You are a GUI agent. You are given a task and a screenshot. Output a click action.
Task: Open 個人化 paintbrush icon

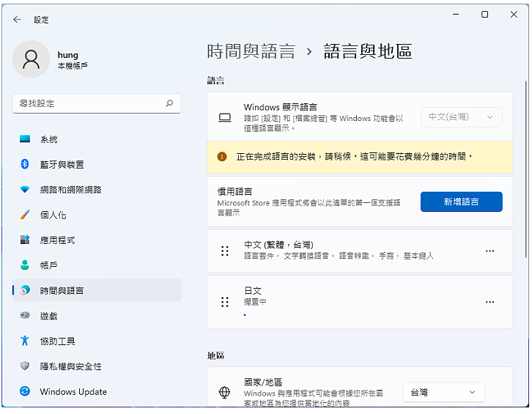point(25,215)
